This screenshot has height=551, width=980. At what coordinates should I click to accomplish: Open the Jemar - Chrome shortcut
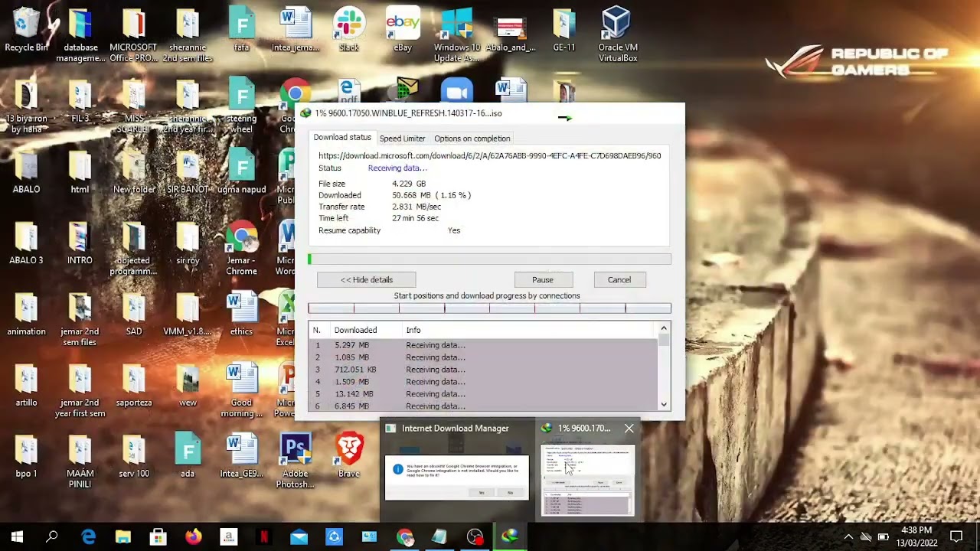242,249
